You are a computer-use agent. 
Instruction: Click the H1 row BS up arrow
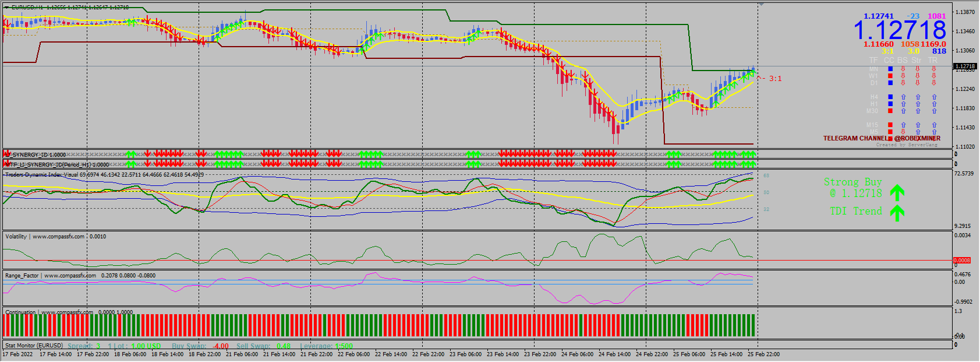(903, 104)
